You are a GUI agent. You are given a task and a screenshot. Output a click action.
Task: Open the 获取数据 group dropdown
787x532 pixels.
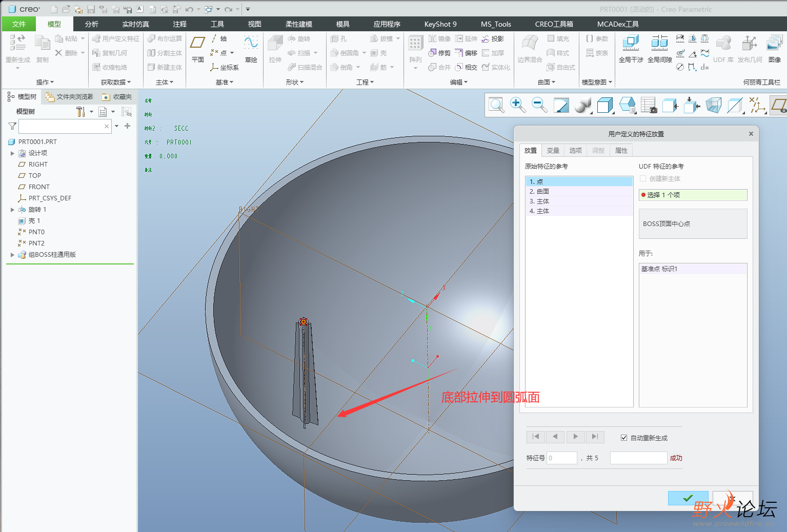click(115, 82)
